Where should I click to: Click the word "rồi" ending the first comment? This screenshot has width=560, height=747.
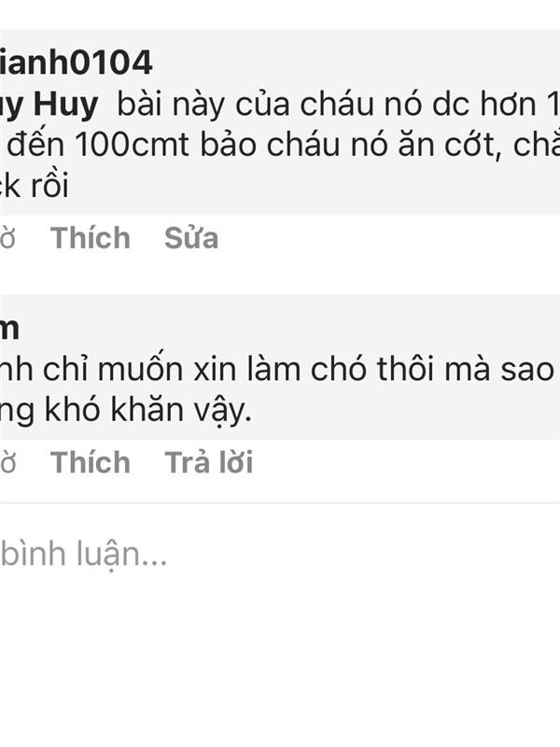[x=50, y=185]
